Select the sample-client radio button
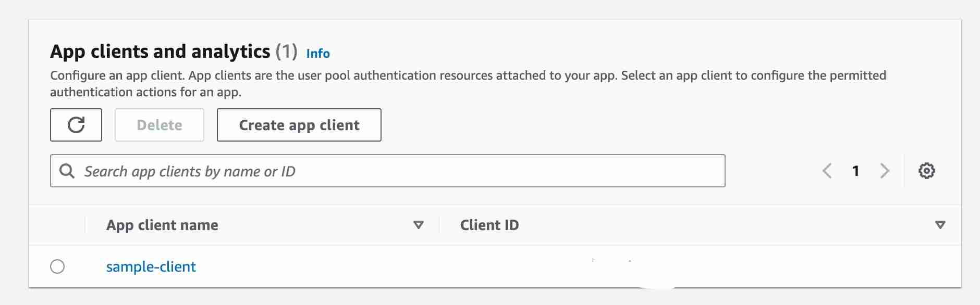Image resolution: width=980 pixels, height=305 pixels. (x=57, y=266)
